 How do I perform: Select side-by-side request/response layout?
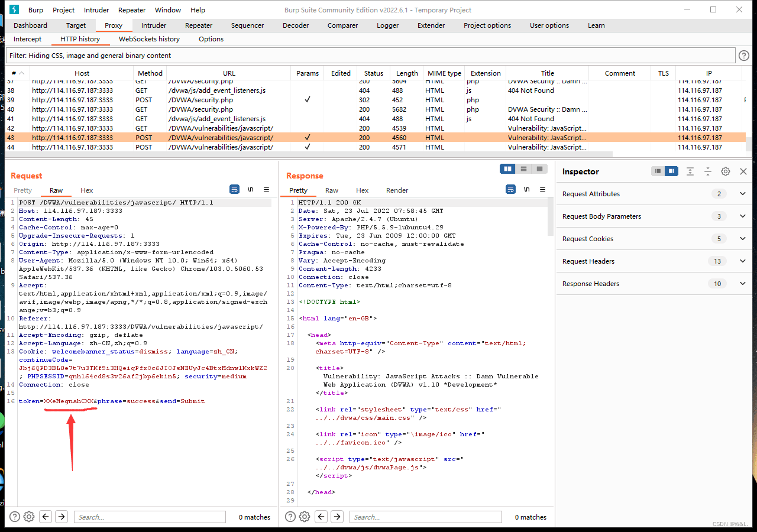507,169
